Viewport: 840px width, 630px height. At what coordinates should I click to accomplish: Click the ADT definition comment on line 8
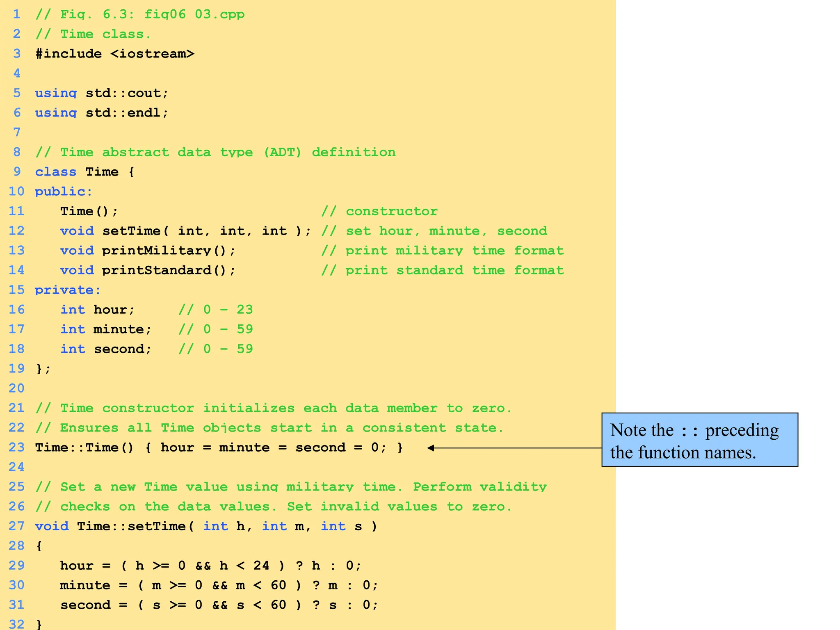pyautogui.click(x=215, y=152)
